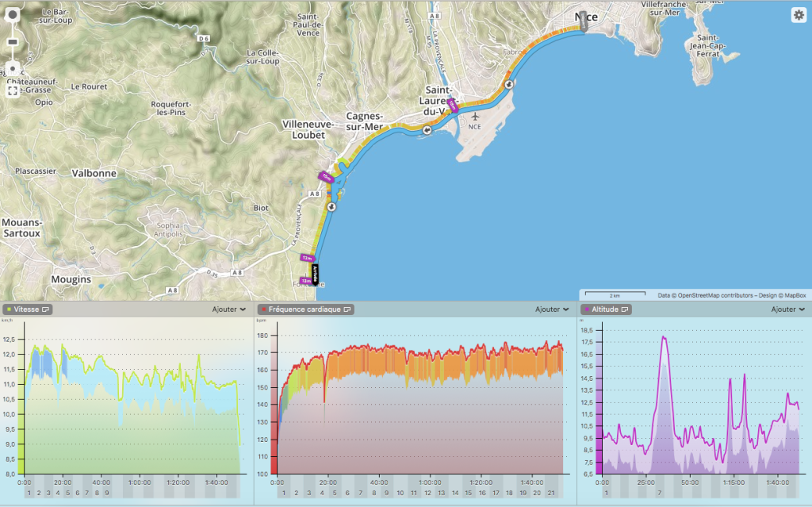812x507 pixels.
Task: Open the Ajouter dropdown in Vitesse panel
Action: tap(229, 309)
